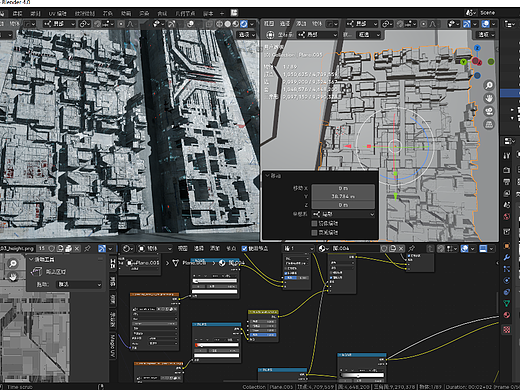The width and height of the screenshot is (520, 390).
Task: Open the Particles properties tab
Action: click(507, 269)
